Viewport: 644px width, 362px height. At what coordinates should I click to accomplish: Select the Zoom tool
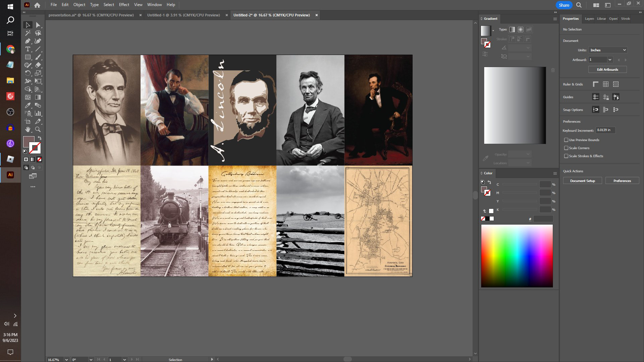[38, 130]
